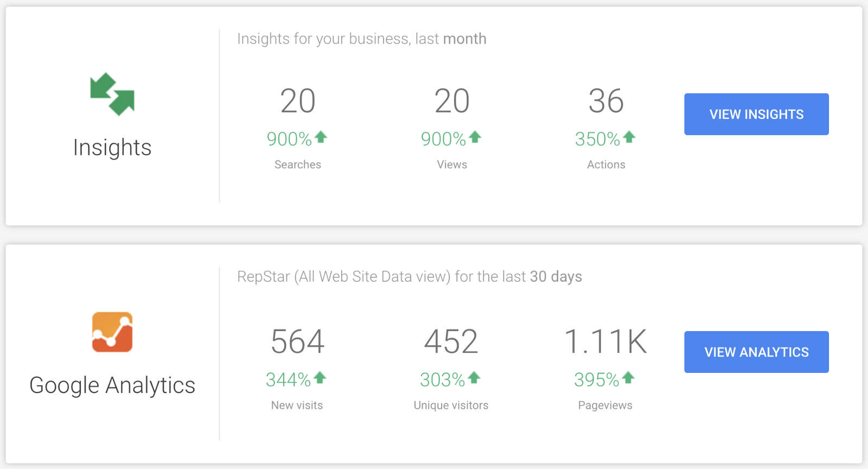The height and width of the screenshot is (469, 868).
Task: Click the orange Google Analytics icon
Action: click(112, 332)
